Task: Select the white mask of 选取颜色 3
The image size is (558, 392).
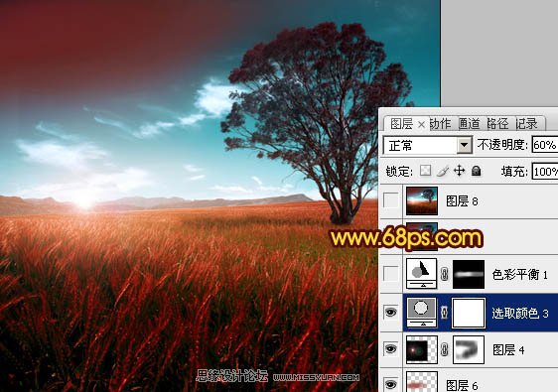Action: click(469, 313)
